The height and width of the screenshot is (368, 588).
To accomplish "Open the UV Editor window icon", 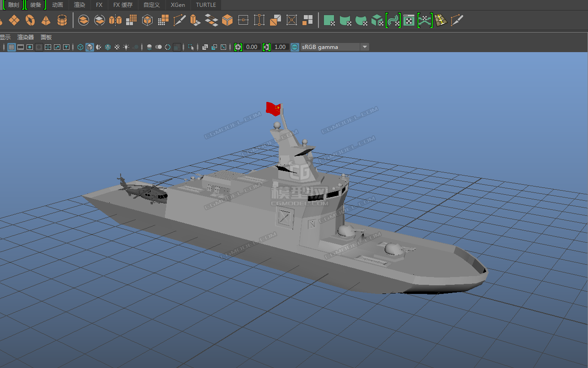I will [x=409, y=20].
